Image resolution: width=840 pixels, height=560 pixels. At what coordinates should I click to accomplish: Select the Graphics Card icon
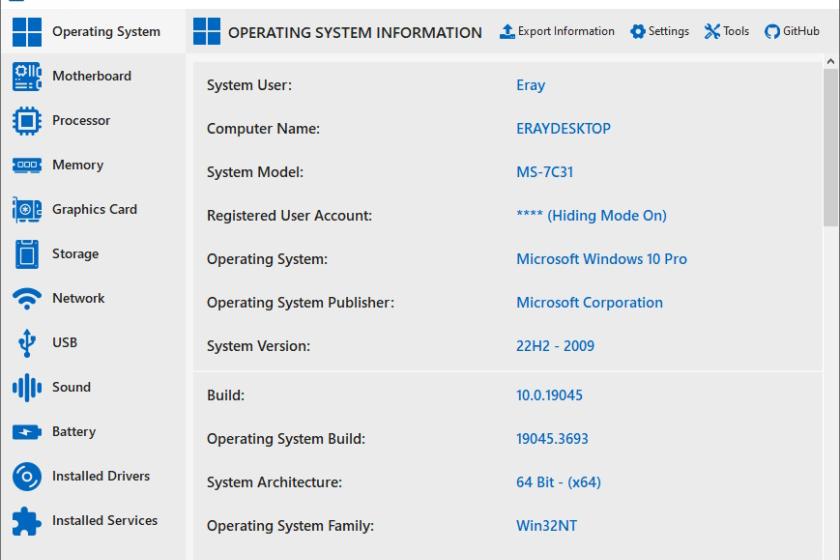27,210
